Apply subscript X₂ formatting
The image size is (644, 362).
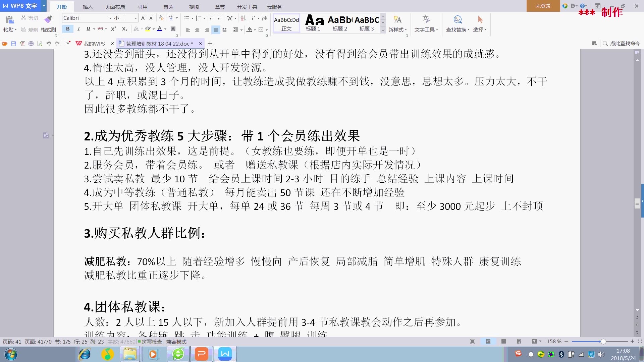tap(124, 29)
